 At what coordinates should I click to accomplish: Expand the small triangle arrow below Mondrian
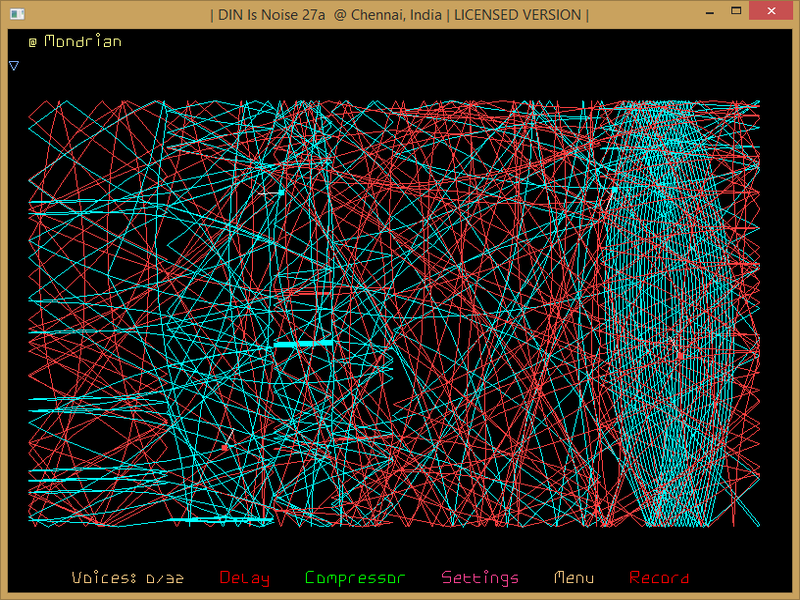pos(14,66)
